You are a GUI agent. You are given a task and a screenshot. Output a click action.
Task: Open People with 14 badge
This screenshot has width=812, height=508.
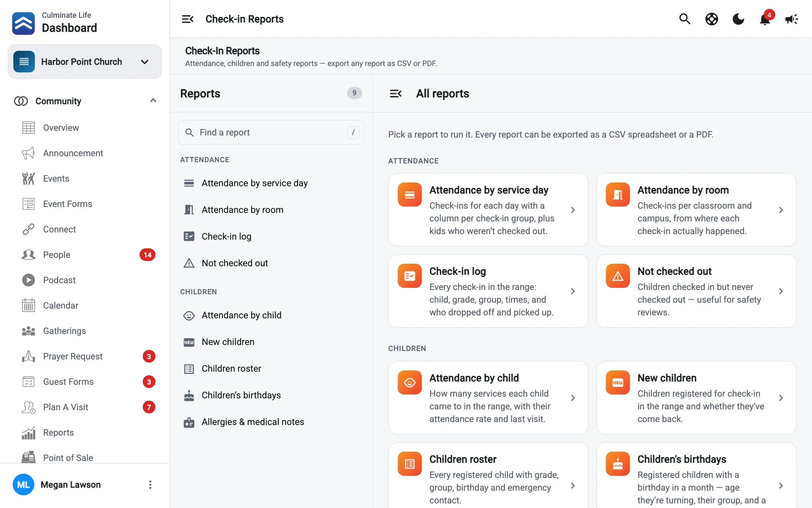pyautogui.click(x=85, y=255)
